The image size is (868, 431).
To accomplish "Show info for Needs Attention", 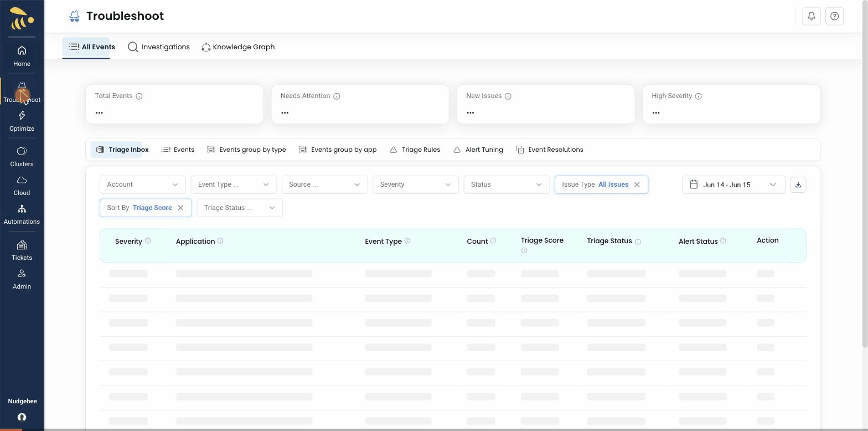I will [337, 96].
